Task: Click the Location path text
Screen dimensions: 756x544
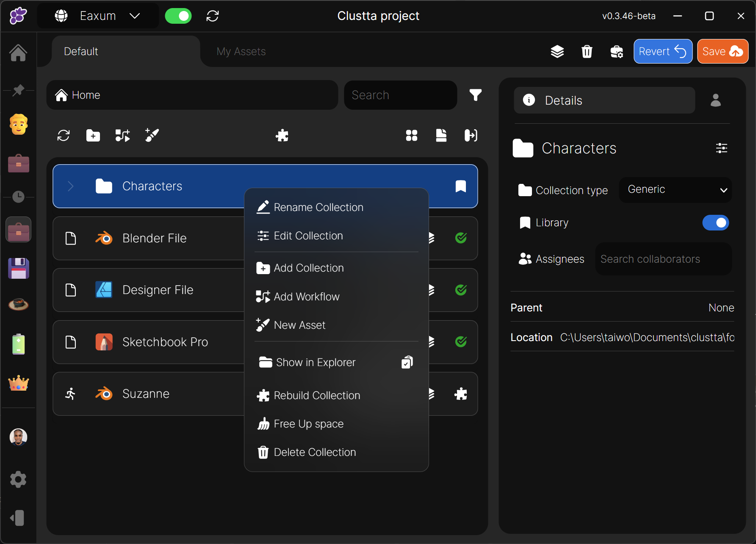Action: pyautogui.click(x=647, y=337)
